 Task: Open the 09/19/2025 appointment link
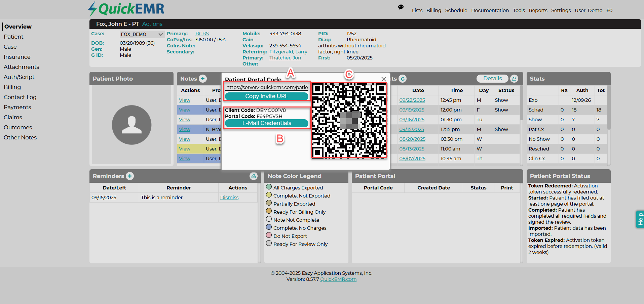click(x=412, y=110)
